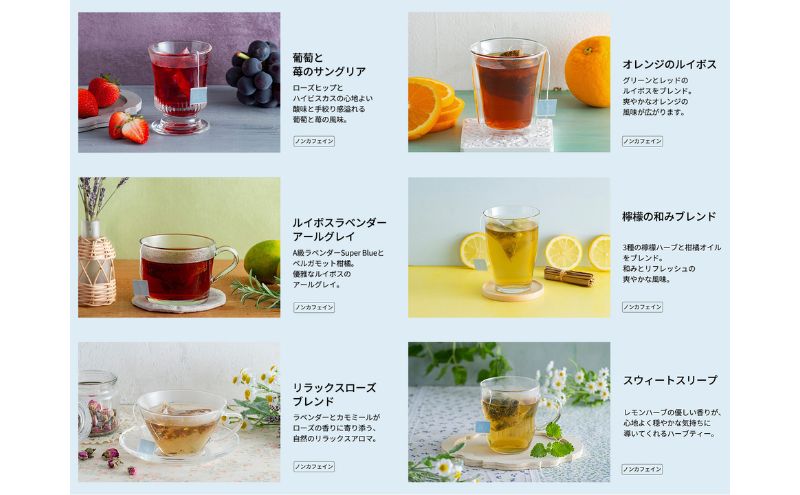
Task: Click Sweet Sleep description about レモンハーブ
Action: pyautogui.click(x=672, y=423)
